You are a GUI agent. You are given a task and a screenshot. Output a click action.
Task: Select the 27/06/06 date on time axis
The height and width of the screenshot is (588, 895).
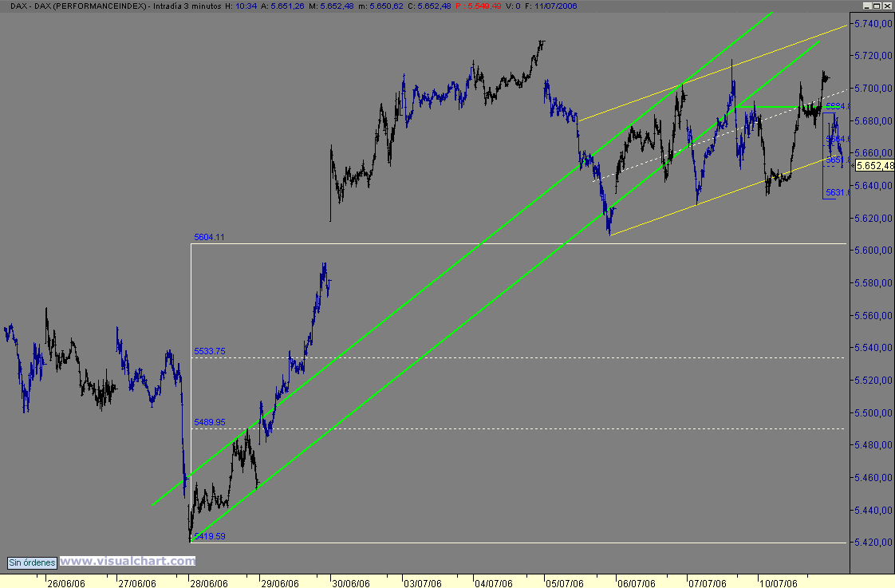[x=137, y=583]
